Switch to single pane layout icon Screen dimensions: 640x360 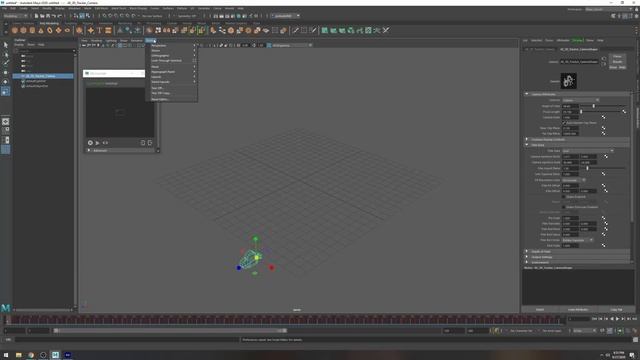tap(6, 122)
